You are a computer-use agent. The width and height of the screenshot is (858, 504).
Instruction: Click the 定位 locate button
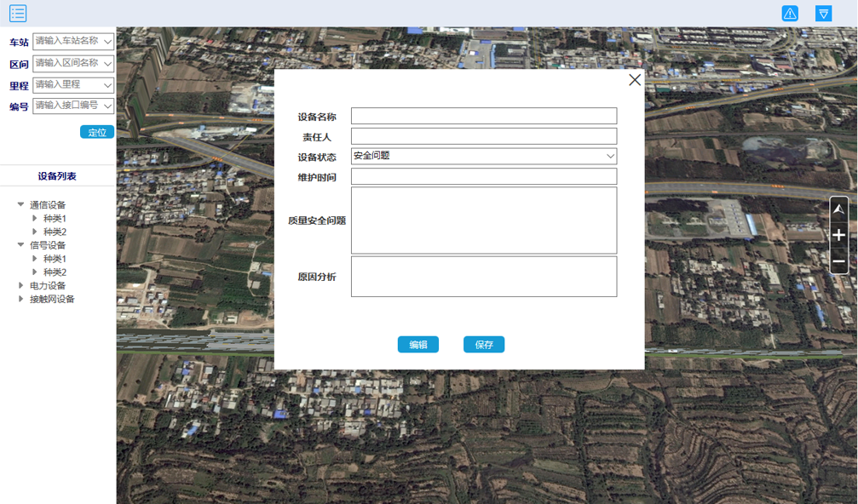coord(97,132)
